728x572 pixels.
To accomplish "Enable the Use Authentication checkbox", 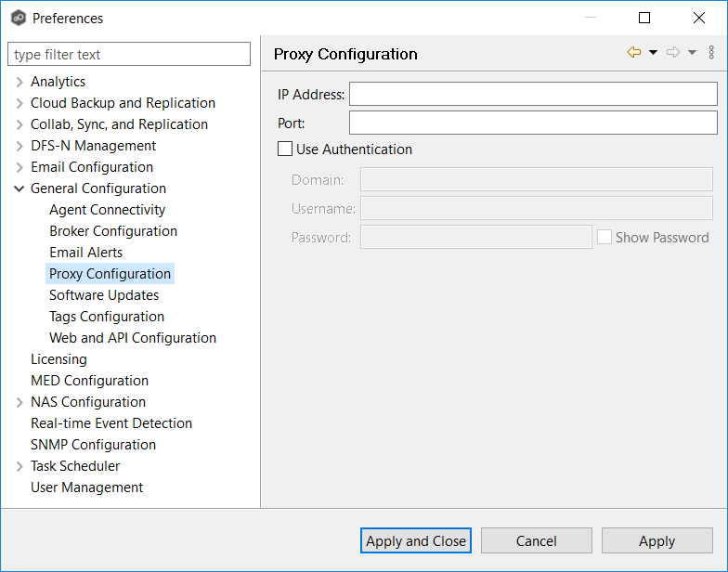I will click(285, 149).
